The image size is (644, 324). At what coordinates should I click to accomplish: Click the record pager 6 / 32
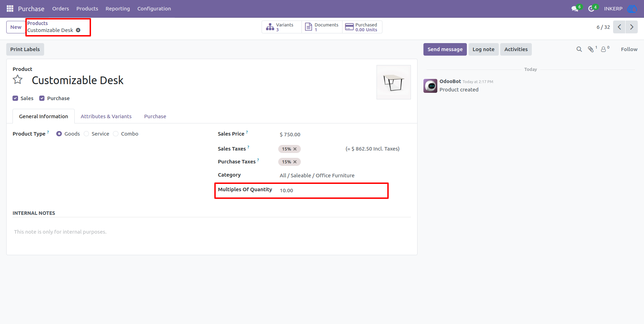(x=603, y=27)
